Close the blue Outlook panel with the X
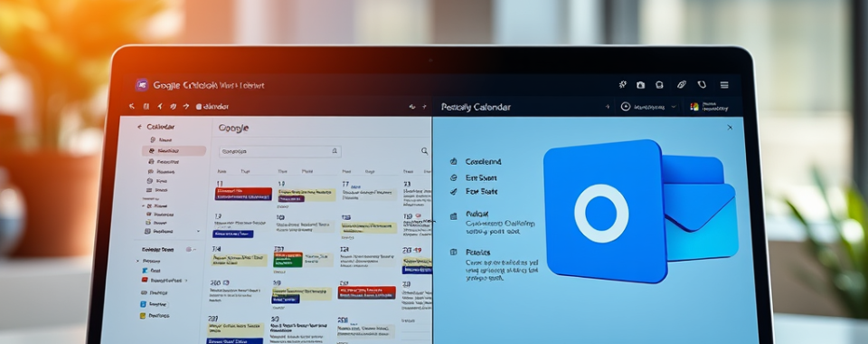This screenshot has height=344, width=868. pyautogui.click(x=730, y=128)
